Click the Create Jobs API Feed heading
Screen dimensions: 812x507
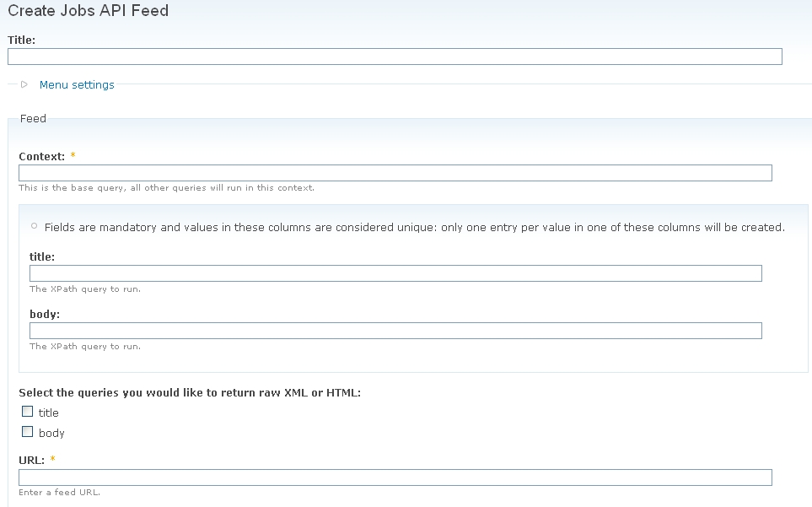88,11
